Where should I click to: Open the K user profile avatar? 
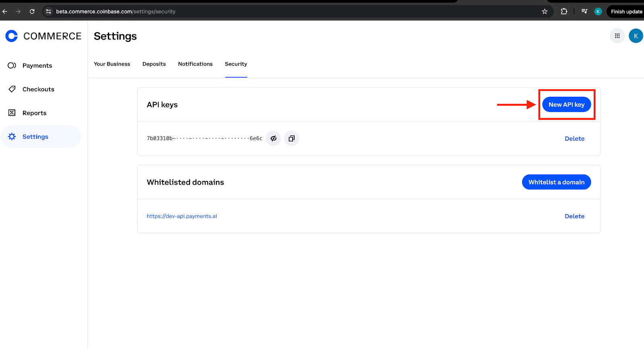(636, 36)
